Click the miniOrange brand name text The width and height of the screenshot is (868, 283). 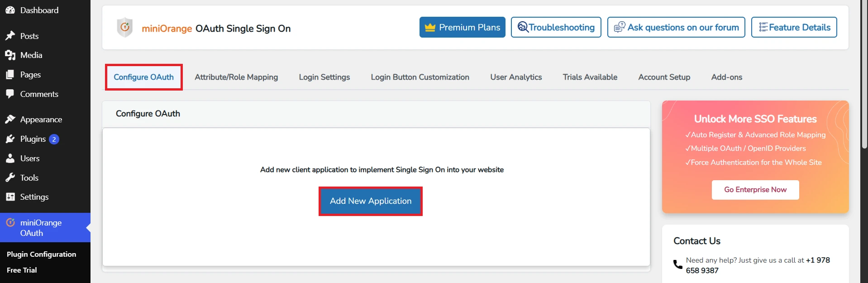(167, 29)
